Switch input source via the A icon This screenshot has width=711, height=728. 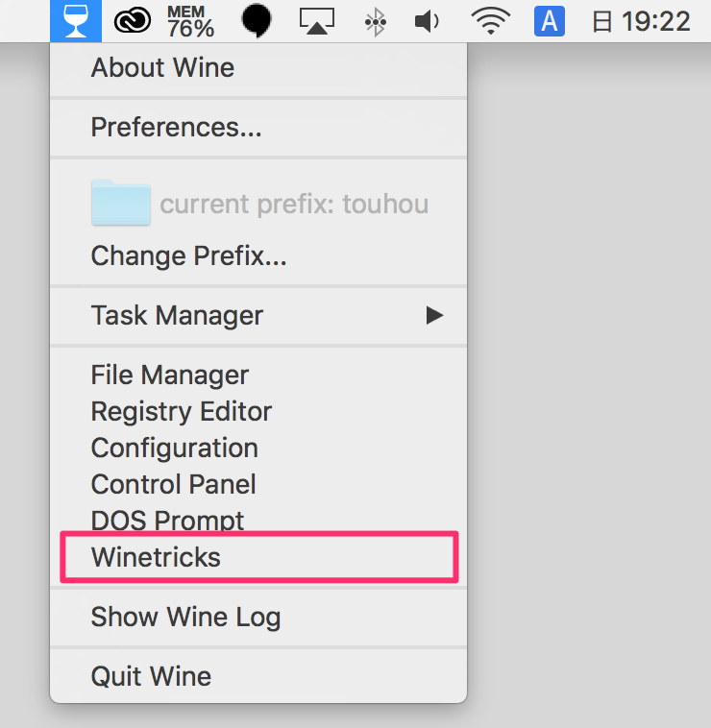[550, 21]
